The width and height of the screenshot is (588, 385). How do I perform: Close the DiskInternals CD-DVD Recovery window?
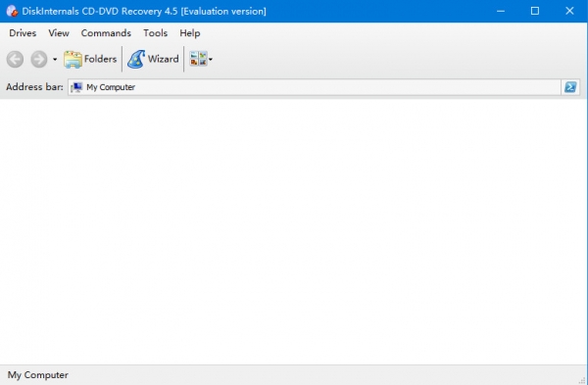569,11
